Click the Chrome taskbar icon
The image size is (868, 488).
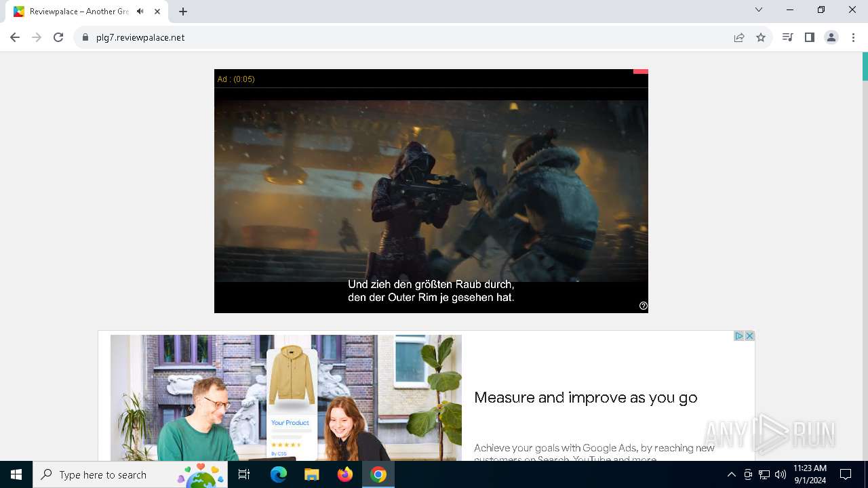pyautogui.click(x=378, y=474)
